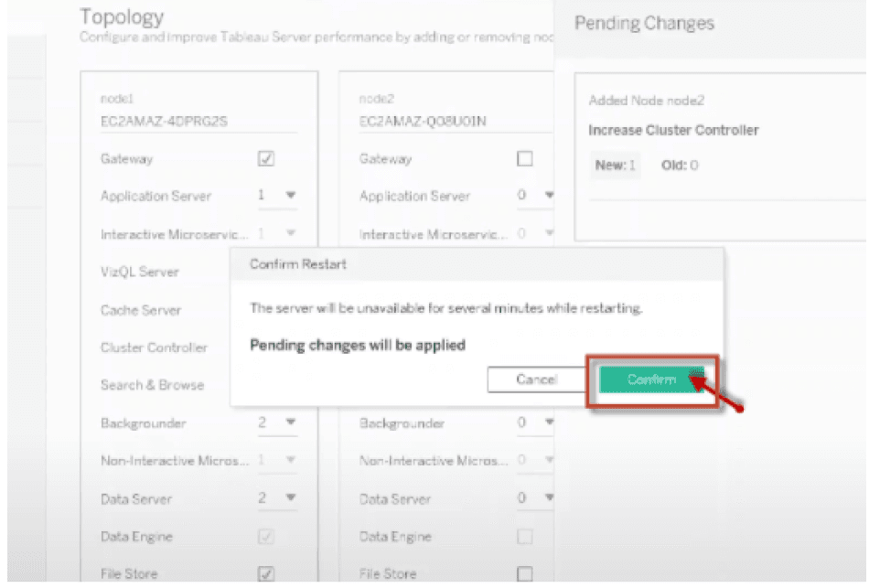869x588 pixels.
Task: Cancel the Confirm Restart dialog
Action: coord(535,380)
